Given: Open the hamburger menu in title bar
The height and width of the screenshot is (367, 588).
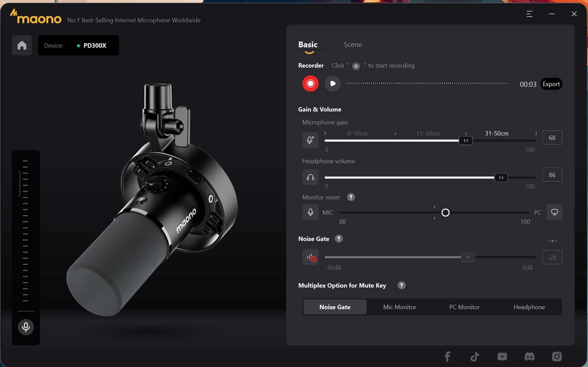Looking at the screenshot, I should click(529, 14).
